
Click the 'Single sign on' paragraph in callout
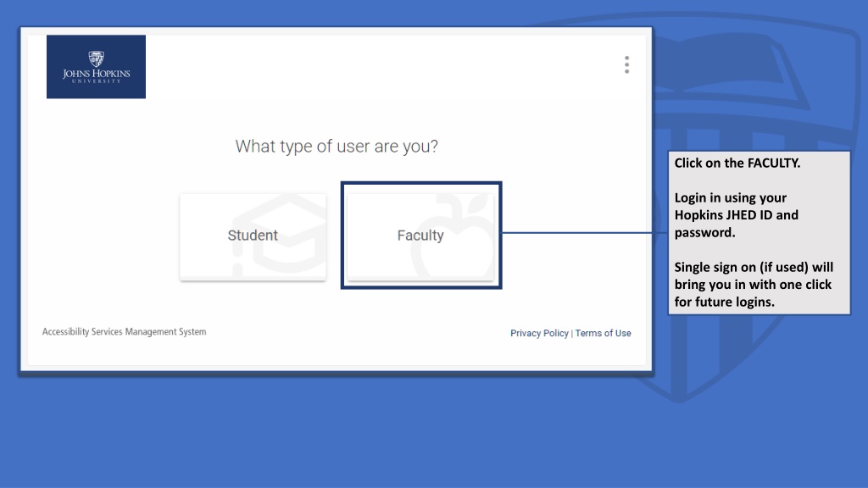click(x=754, y=285)
